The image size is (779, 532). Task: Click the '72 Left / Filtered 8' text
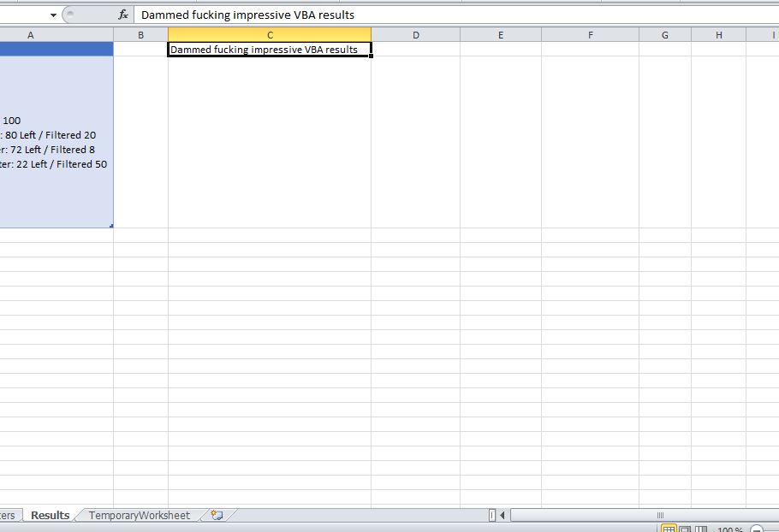coord(52,150)
